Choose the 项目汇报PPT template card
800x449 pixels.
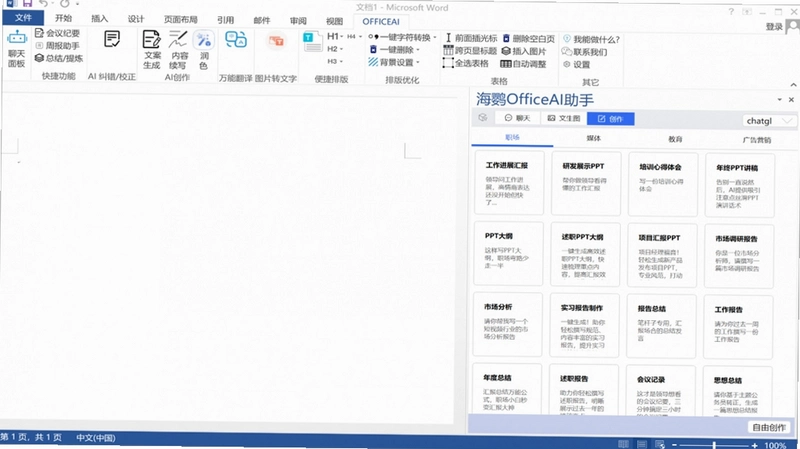pos(662,255)
